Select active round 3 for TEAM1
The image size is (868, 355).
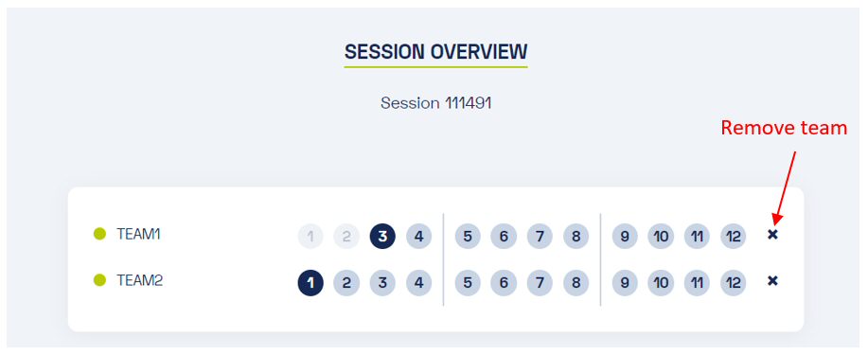pyautogui.click(x=382, y=237)
